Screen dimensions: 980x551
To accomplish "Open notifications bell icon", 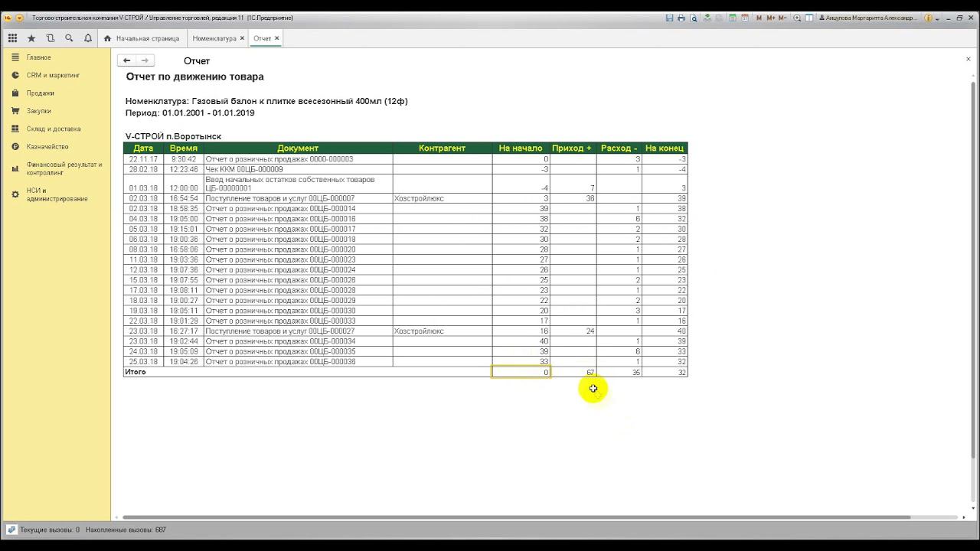I will tap(88, 38).
